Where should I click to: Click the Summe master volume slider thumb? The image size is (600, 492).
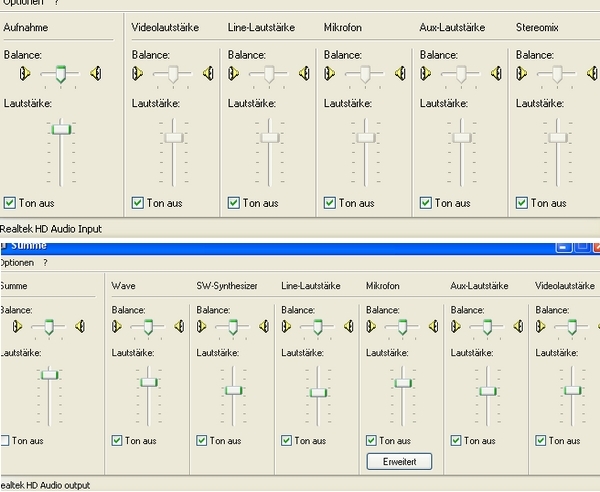tap(50, 375)
